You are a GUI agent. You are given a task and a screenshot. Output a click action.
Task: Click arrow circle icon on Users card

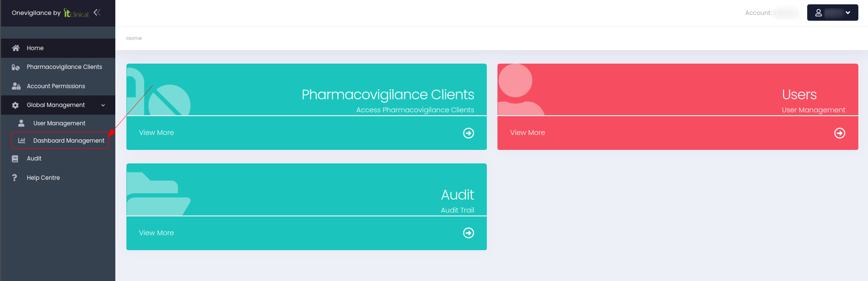[840, 133]
